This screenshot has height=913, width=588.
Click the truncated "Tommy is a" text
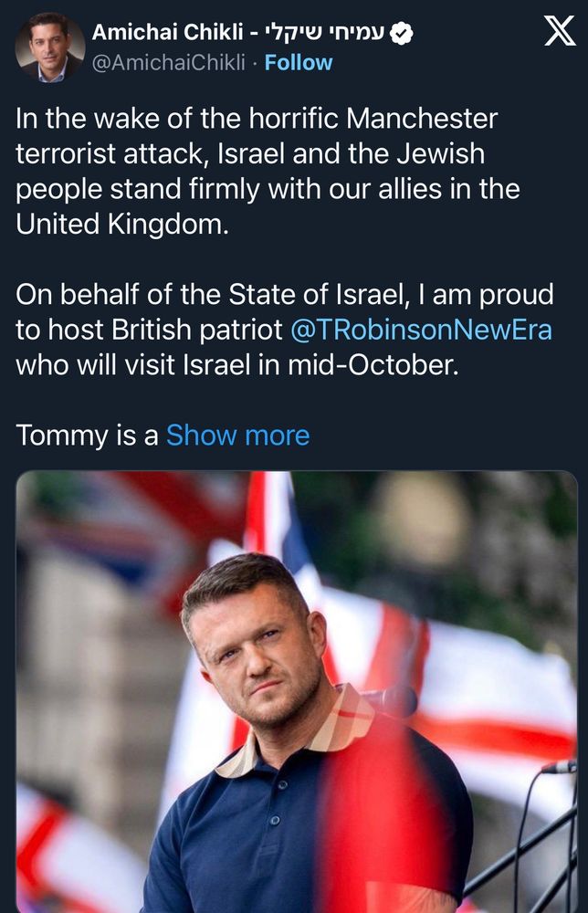pyautogui.click(x=87, y=436)
